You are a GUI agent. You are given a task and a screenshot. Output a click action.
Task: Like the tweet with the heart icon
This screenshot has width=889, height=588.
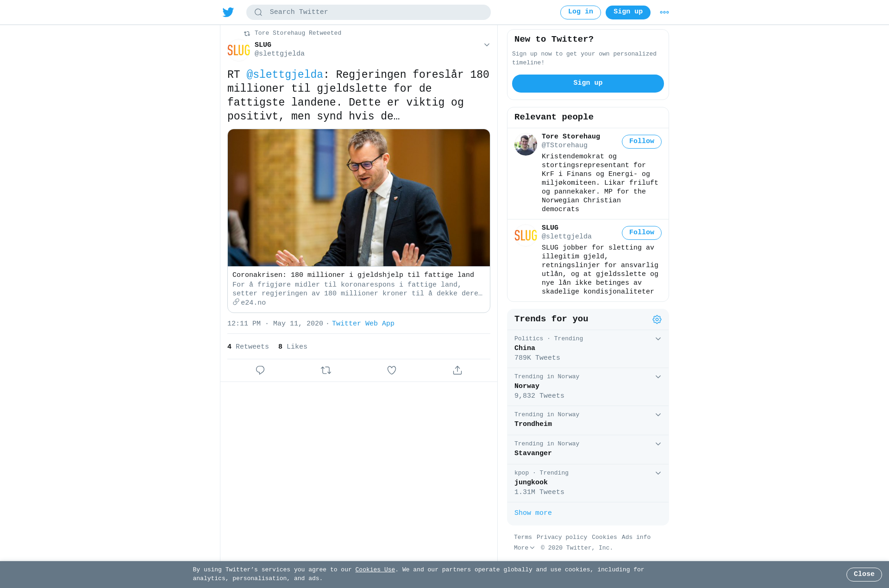[x=392, y=370]
